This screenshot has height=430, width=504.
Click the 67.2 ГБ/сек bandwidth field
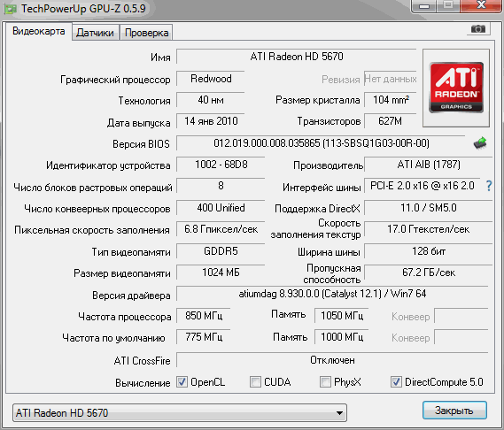(429, 273)
